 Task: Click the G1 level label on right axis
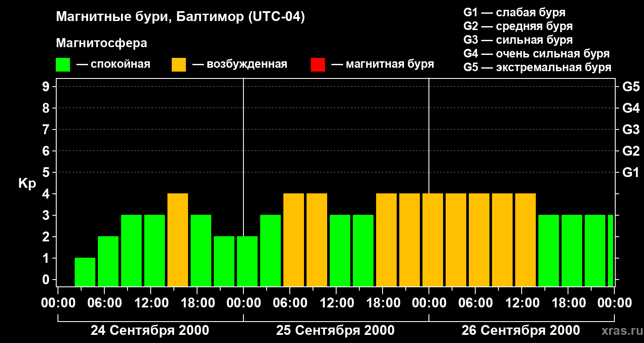pyautogui.click(x=631, y=172)
